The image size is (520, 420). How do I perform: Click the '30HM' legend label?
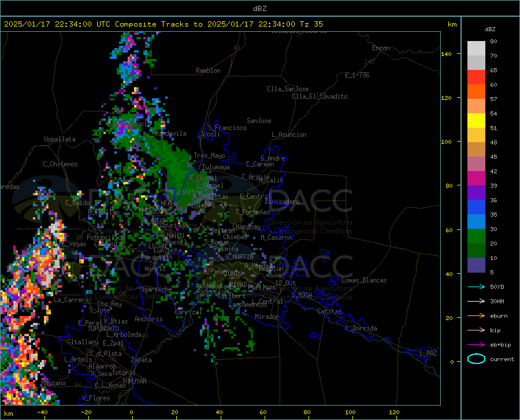click(497, 302)
